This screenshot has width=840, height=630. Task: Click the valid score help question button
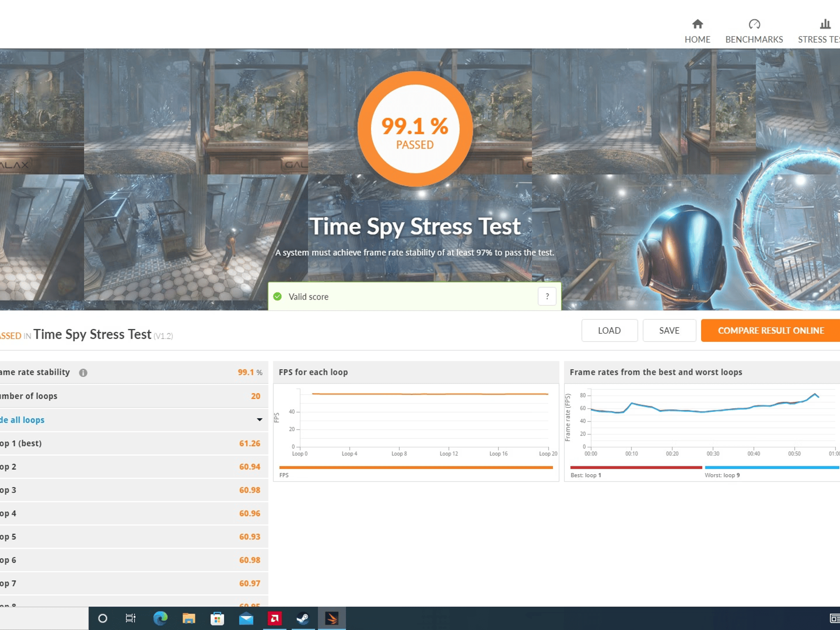[x=547, y=297]
